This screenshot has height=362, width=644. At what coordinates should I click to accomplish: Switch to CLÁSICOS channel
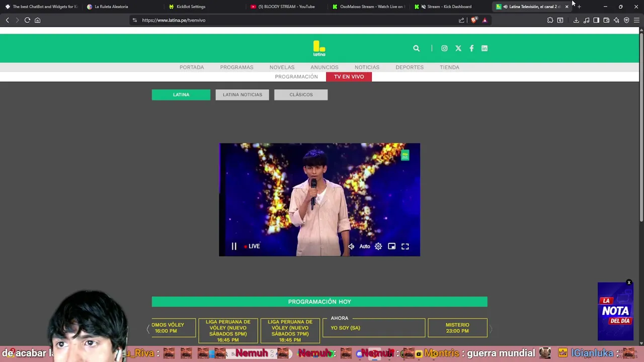pos(301,95)
